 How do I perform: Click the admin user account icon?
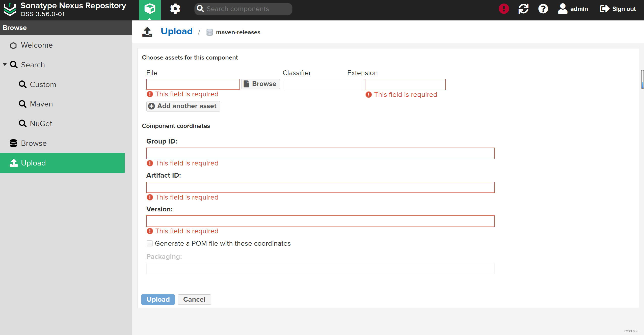563,9
